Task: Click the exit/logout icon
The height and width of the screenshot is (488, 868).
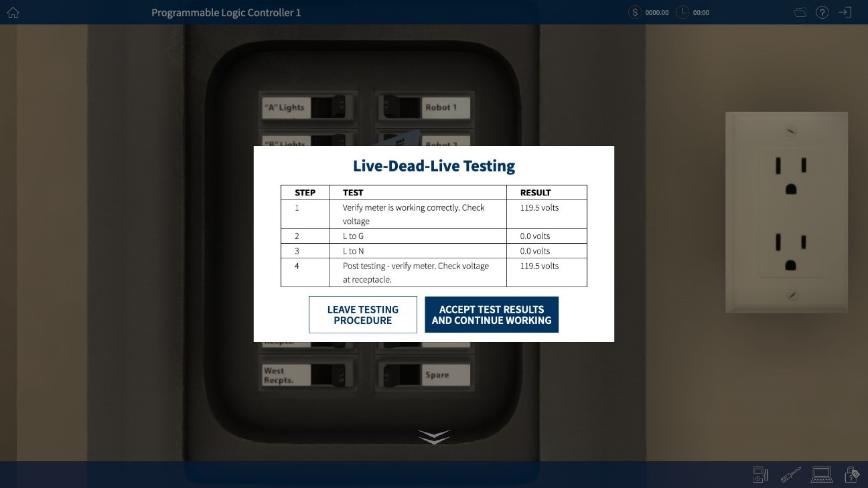Action: [x=845, y=12]
